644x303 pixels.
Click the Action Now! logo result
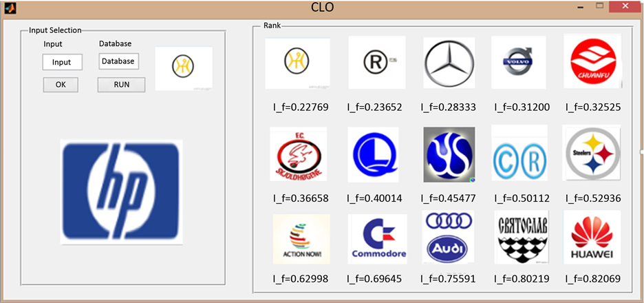click(x=301, y=239)
